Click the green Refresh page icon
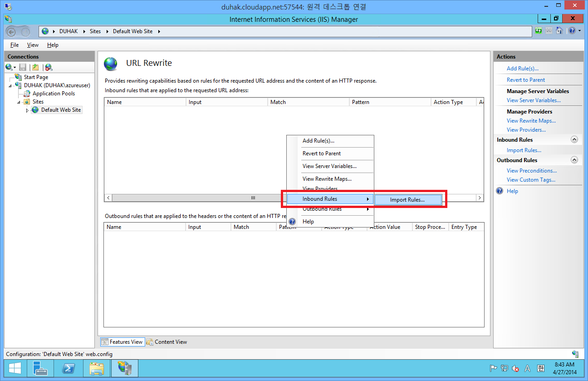Viewport: 588px width, 381px height. [x=539, y=31]
